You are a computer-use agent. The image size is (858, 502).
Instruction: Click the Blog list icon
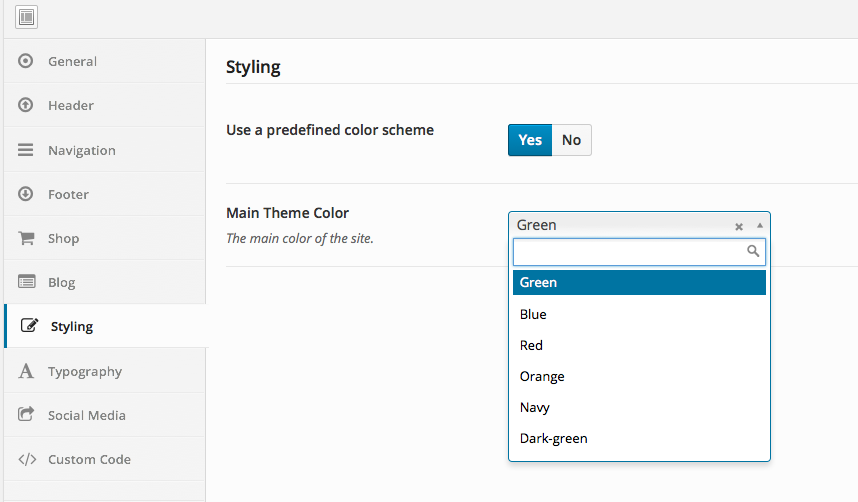27,282
